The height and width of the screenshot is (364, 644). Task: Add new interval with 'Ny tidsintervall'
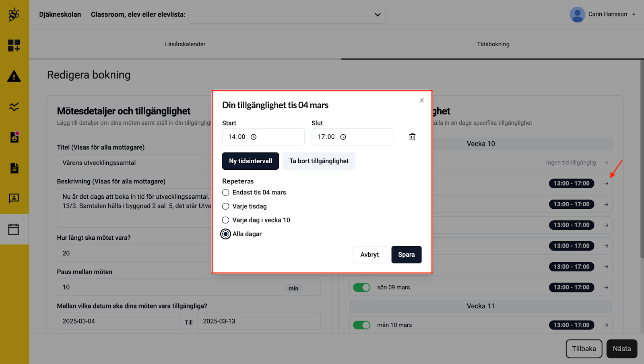250,161
